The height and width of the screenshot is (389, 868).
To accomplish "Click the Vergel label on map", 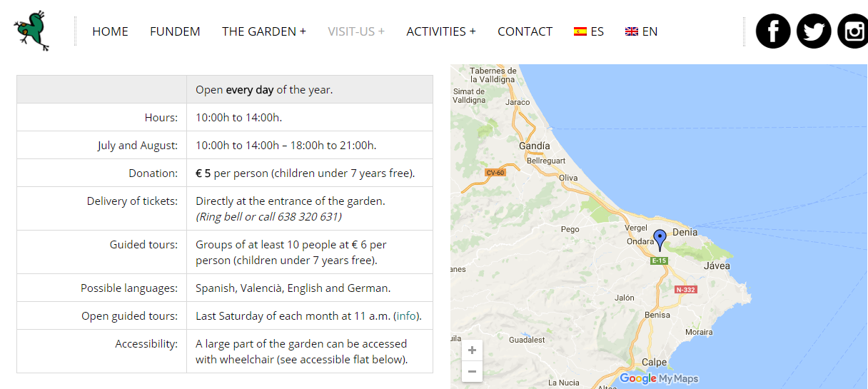I will click(x=635, y=228).
